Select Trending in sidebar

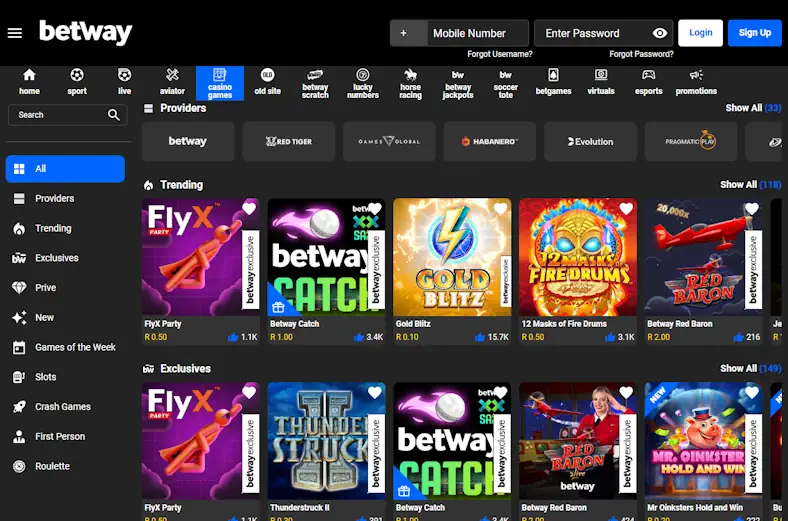[x=65, y=228]
